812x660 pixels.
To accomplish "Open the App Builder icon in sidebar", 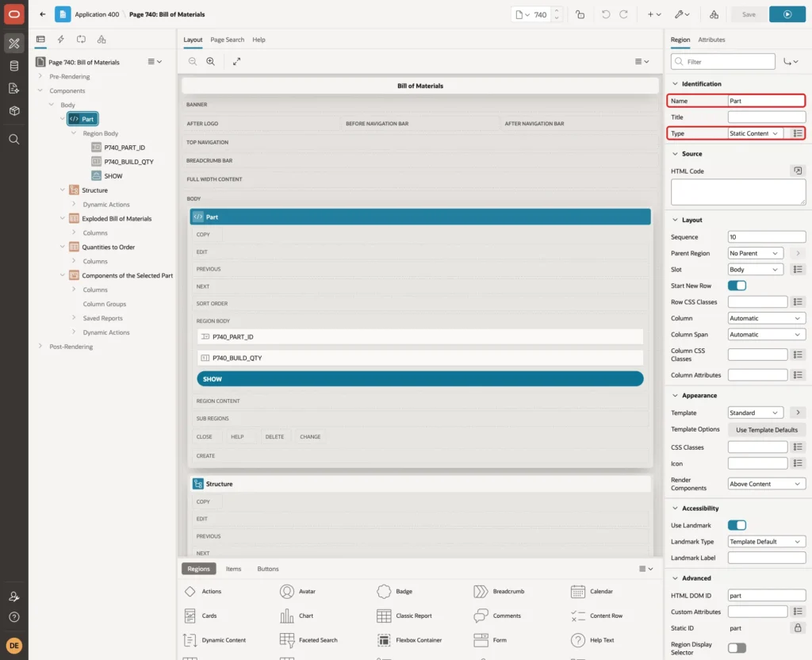I will [14, 44].
